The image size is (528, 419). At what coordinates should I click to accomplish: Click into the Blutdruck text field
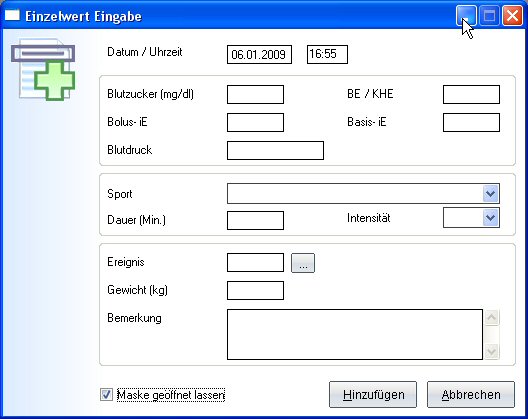pos(275,151)
